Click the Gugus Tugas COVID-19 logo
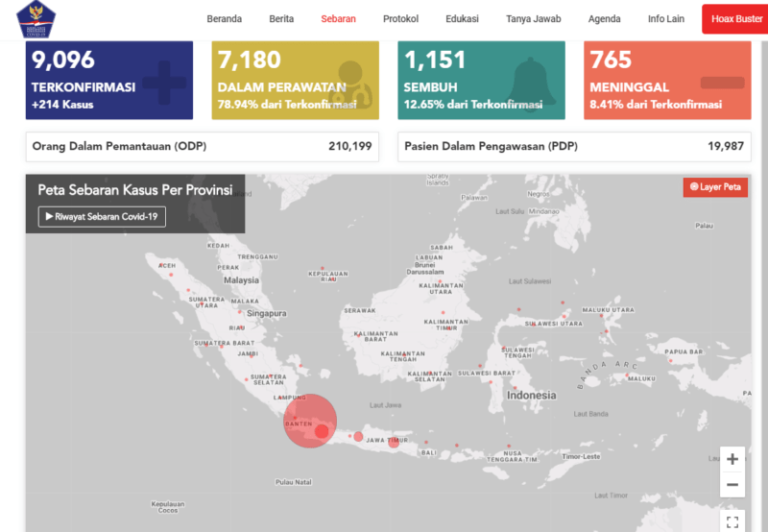This screenshot has width=768, height=532. [x=36, y=19]
